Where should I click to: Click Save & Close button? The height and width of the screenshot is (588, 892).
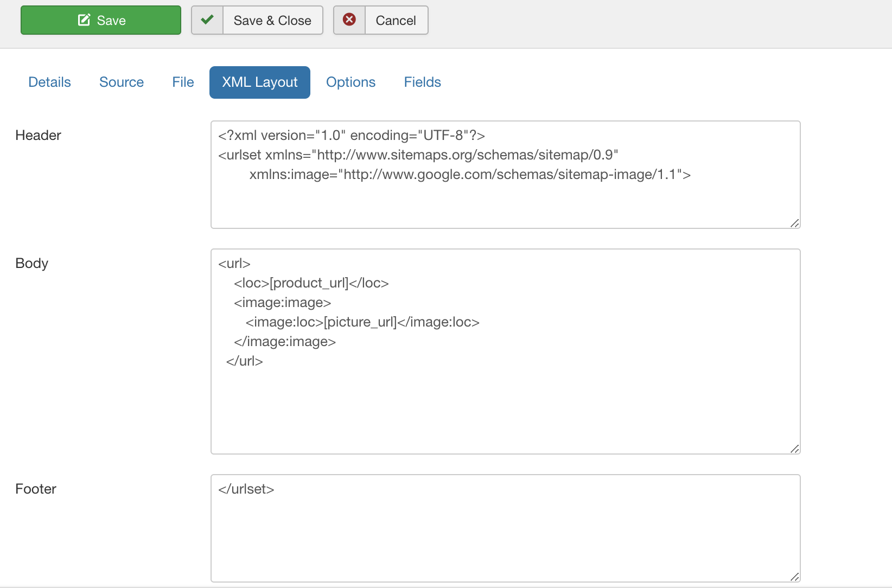tap(257, 20)
